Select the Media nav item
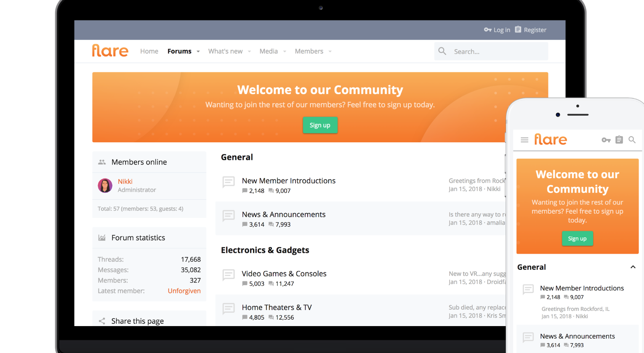Image resolution: width=644 pixels, height=353 pixels. click(269, 51)
